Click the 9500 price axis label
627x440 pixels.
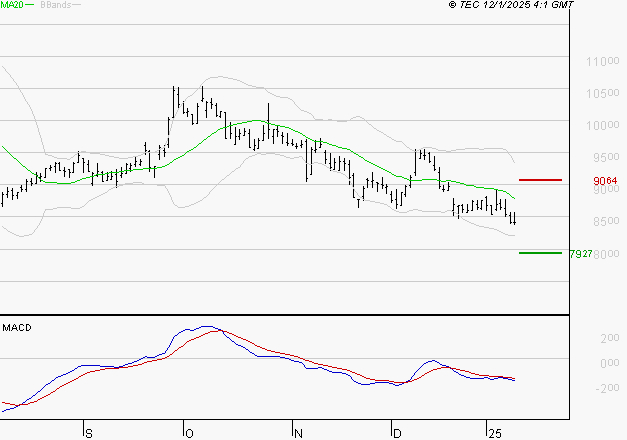pyautogui.click(x=606, y=157)
